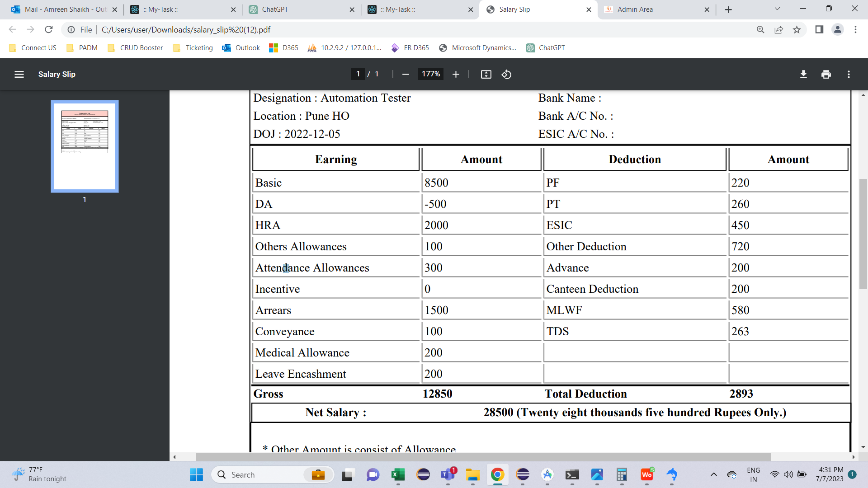868x488 pixels.
Task: Open Chrome from taskbar
Action: 497,474
